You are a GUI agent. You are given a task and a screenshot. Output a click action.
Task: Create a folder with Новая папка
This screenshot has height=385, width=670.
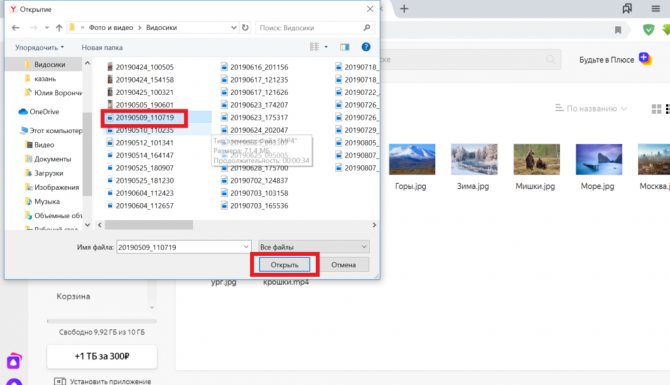(102, 47)
